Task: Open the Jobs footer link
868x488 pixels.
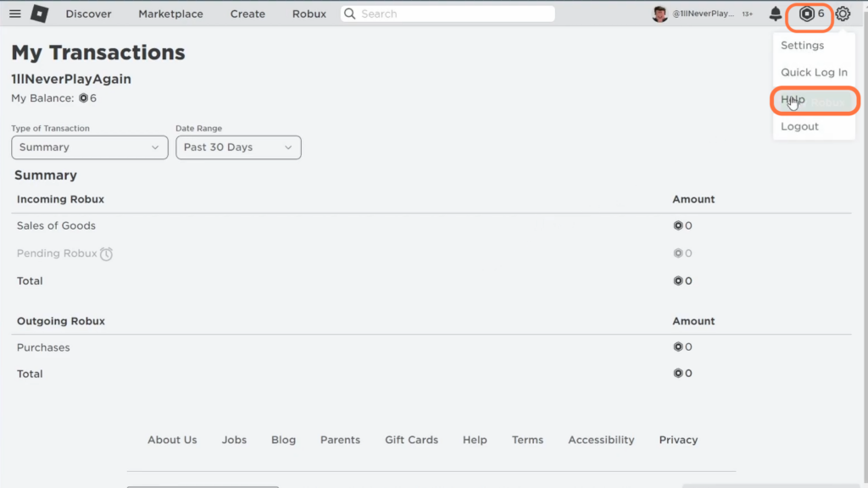Action: click(x=234, y=440)
